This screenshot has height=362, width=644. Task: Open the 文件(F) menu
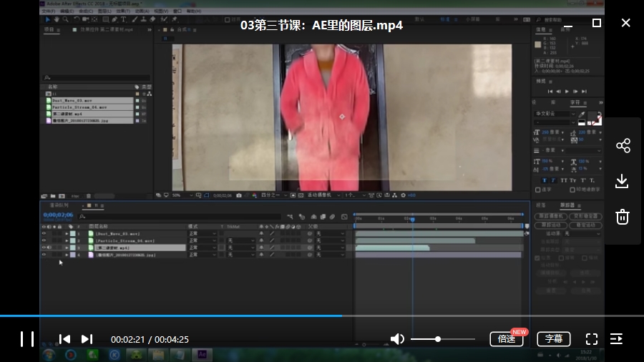tap(49, 11)
